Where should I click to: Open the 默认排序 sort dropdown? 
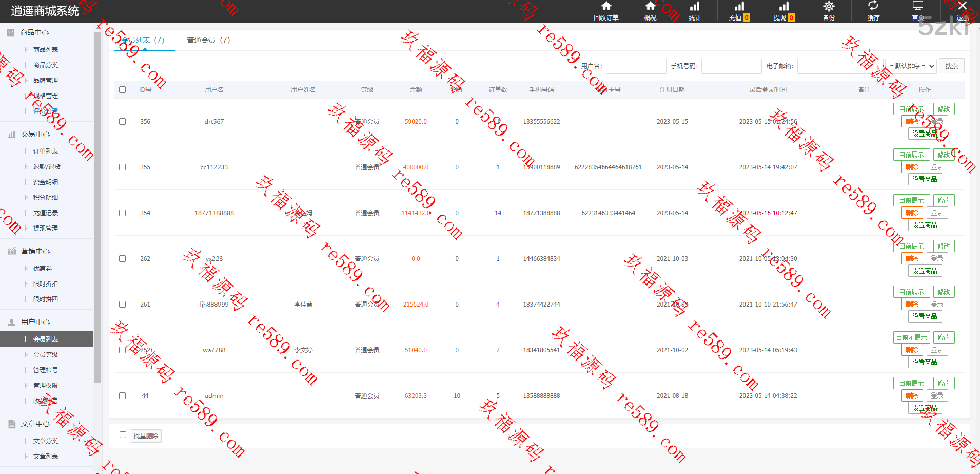pyautogui.click(x=911, y=66)
